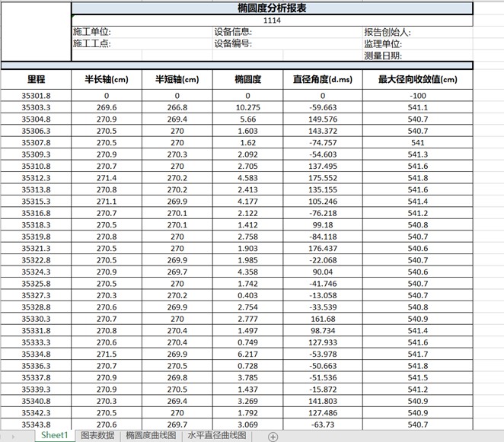The width and height of the screenshot is (504, 442).
Task: Select the cell showing -100
Action: [417, 96]
